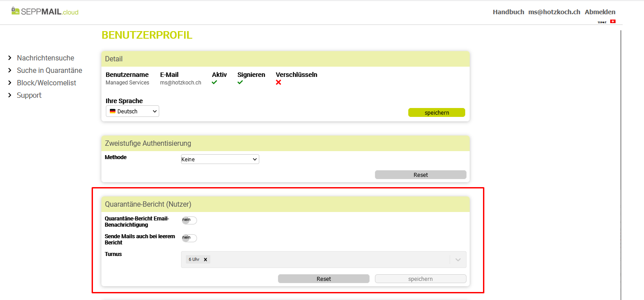Click the Swiss flag icon
The height and width of the screenshot is (300, 644).
[612, 21]
